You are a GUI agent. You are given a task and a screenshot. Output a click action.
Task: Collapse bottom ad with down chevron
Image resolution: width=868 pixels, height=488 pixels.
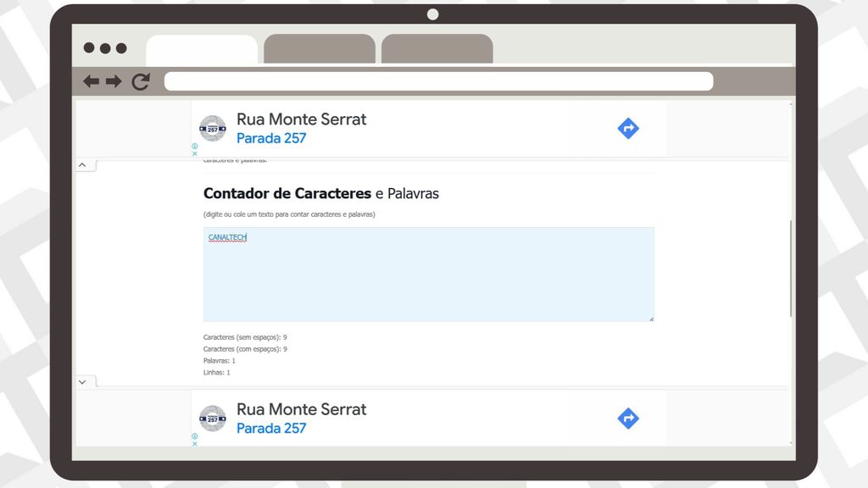click(x=82, y=382)
